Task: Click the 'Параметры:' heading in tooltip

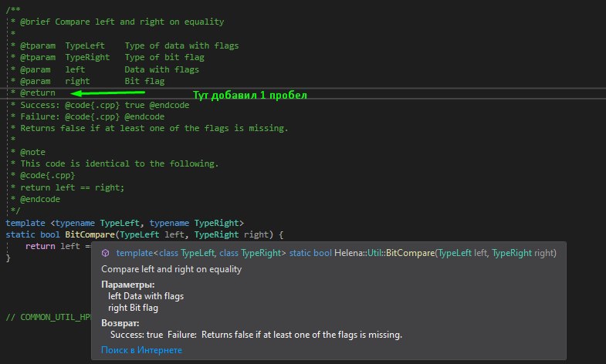Action: point(128,285)
